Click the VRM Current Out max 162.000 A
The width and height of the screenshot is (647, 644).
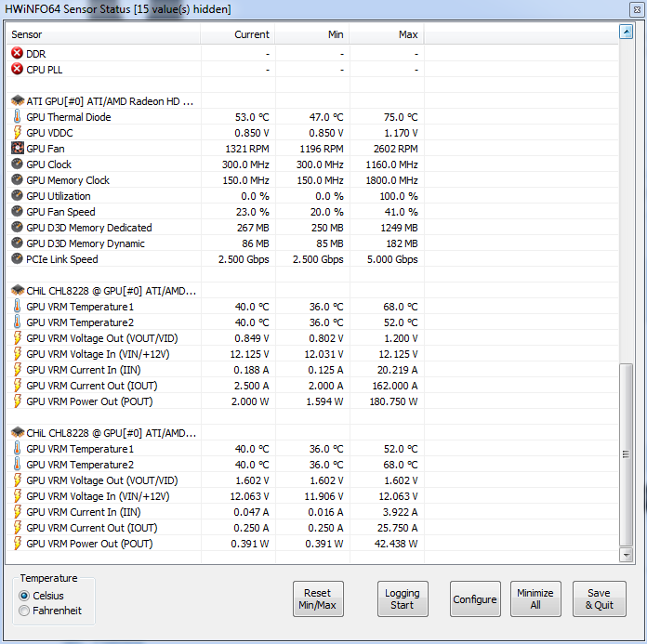point(395,386)
